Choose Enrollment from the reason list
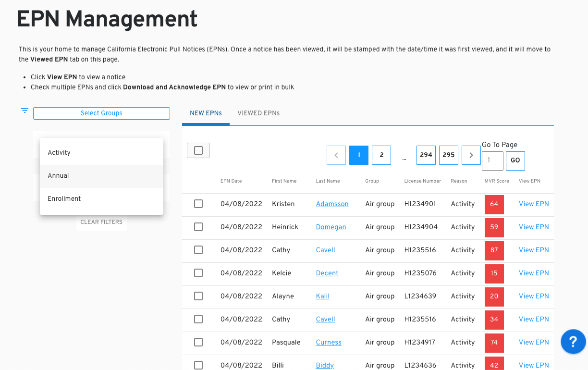The image size is (588, 370). click(101, 199)
